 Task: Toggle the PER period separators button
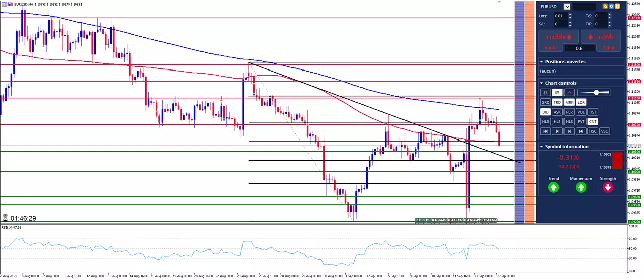coord(569,112)
